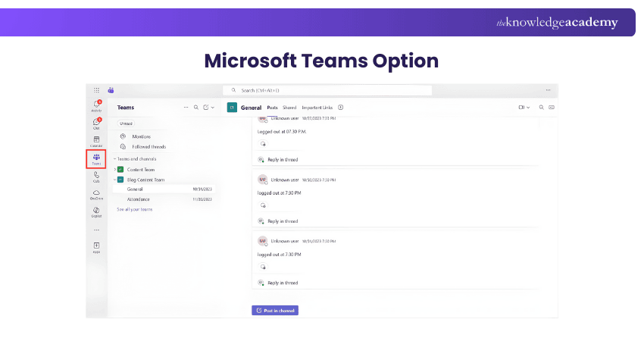Open the Attendance channel row
The height and width of the screenshot is (341, 644).
[164, 199]
